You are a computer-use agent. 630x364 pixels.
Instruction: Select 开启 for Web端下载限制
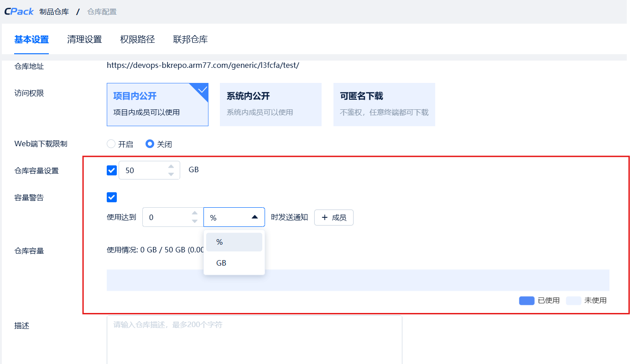(111, 144)
